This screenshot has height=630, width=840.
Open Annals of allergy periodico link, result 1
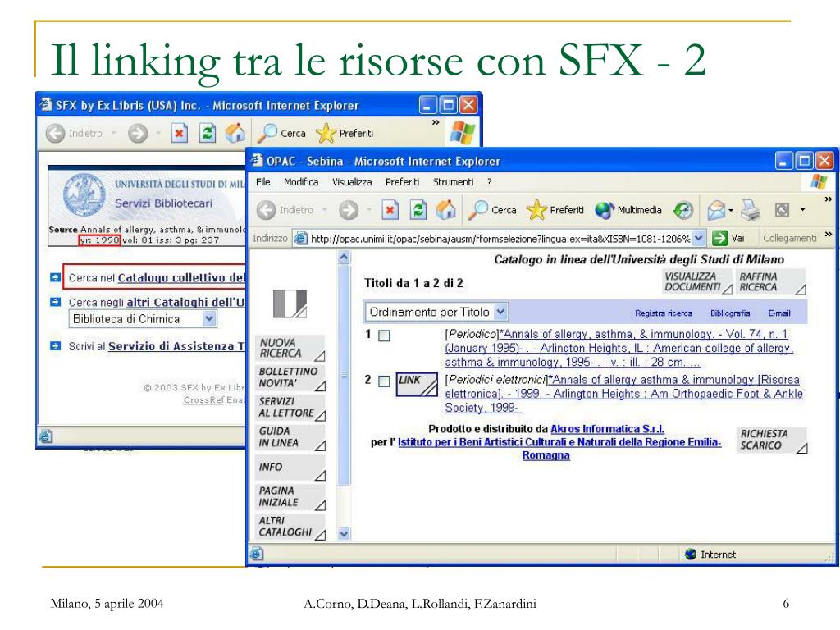point(619,348)
